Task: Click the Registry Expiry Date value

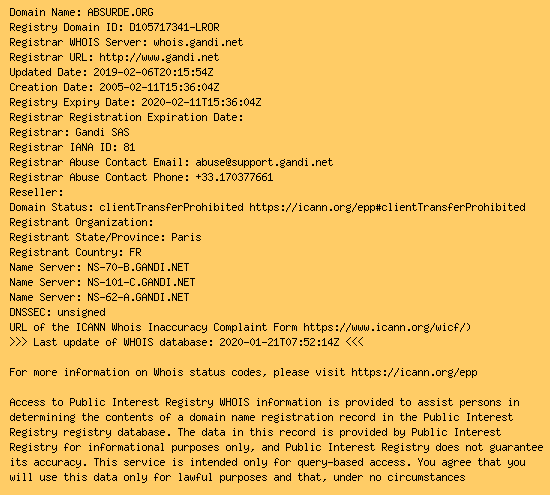Action: [x=201, y=102]
